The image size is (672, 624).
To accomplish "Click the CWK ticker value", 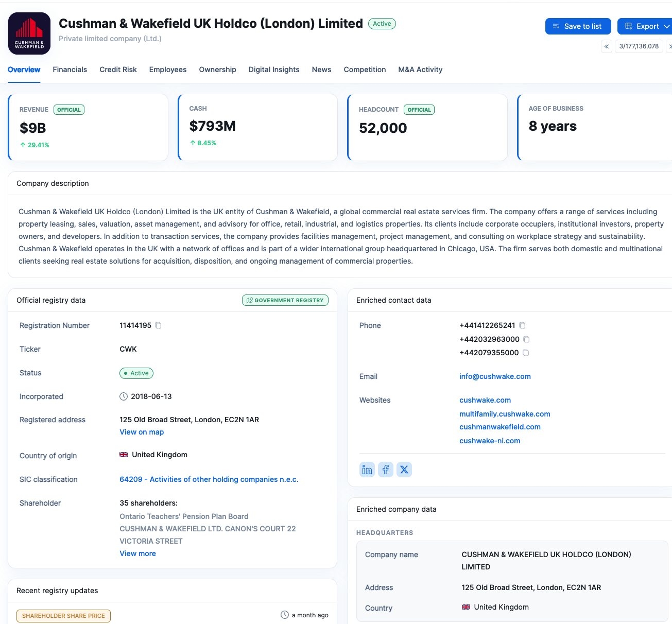I will [x=128, y=349].
